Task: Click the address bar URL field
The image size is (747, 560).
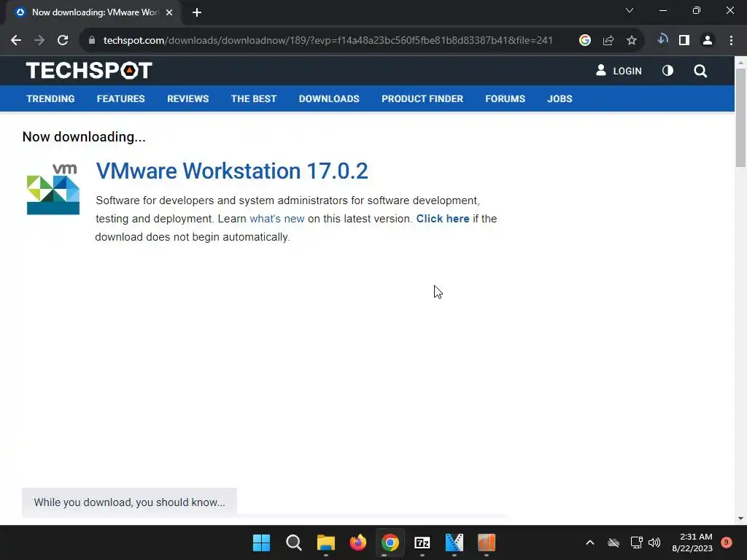Action: tap(328, 41)
